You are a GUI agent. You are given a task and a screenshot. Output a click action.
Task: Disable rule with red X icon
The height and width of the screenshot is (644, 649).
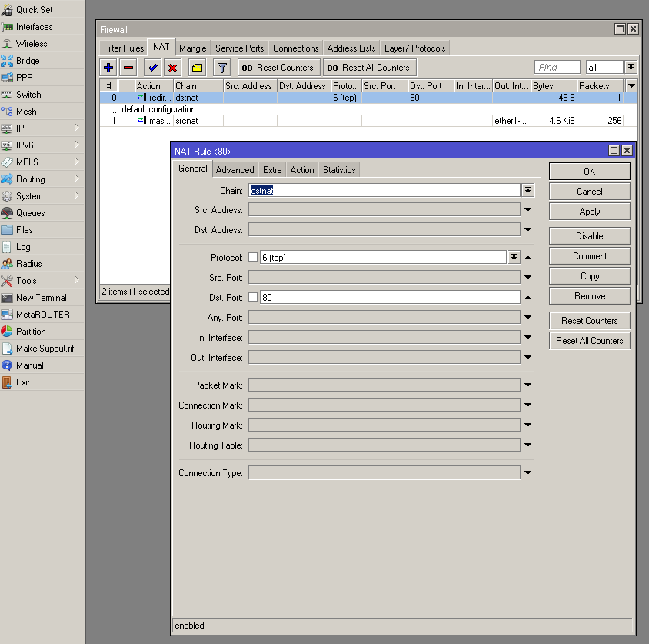[172, 68]
